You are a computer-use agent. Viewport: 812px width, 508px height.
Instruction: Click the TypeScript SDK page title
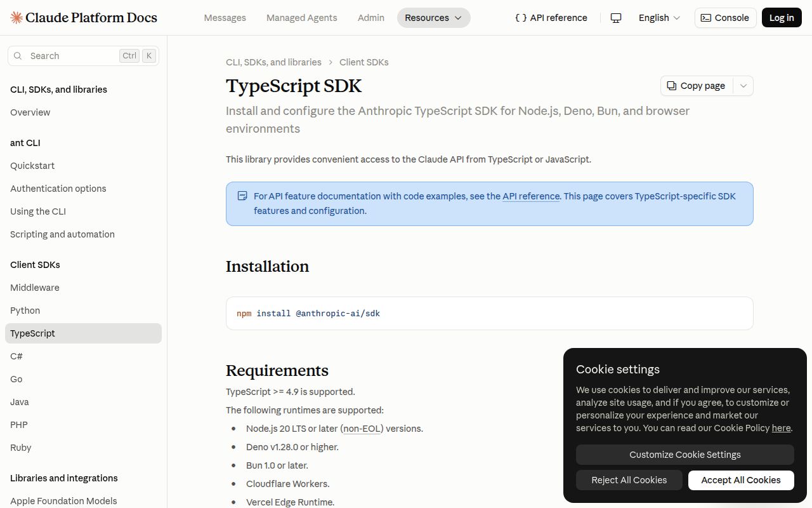[294, 86]
